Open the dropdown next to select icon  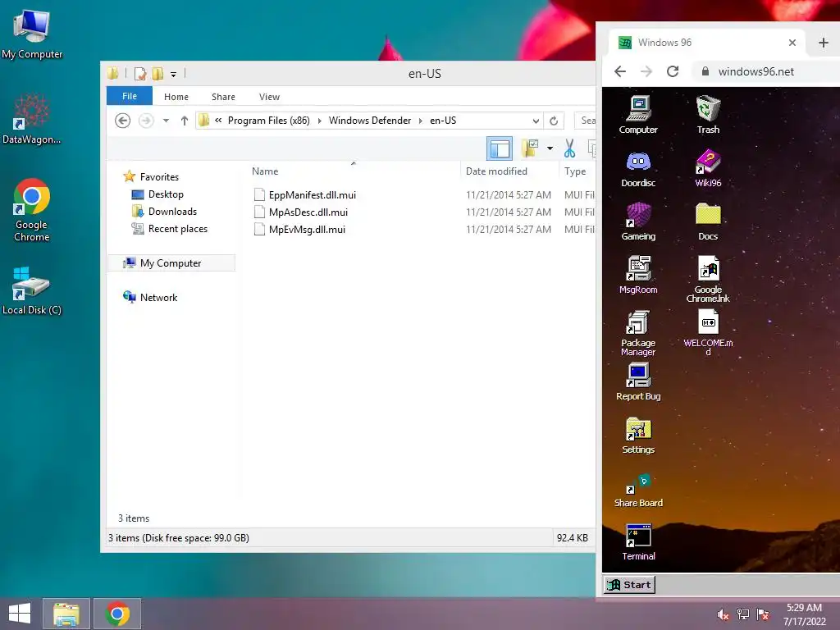(550, 148)
